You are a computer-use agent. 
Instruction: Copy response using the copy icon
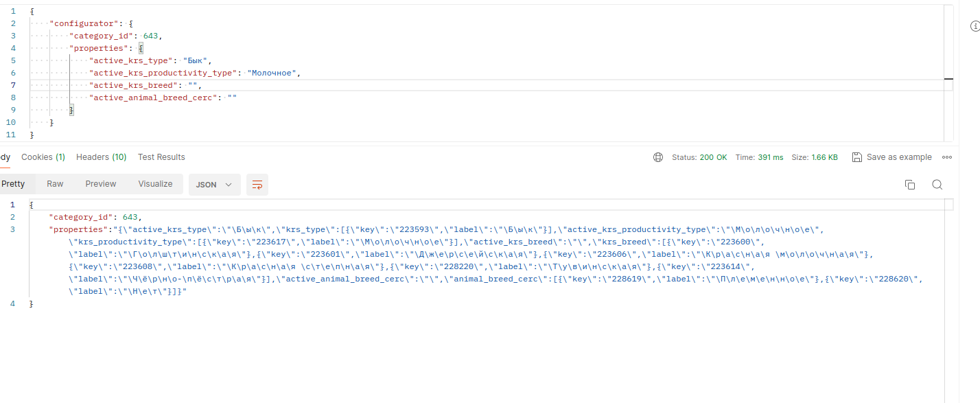910,185
